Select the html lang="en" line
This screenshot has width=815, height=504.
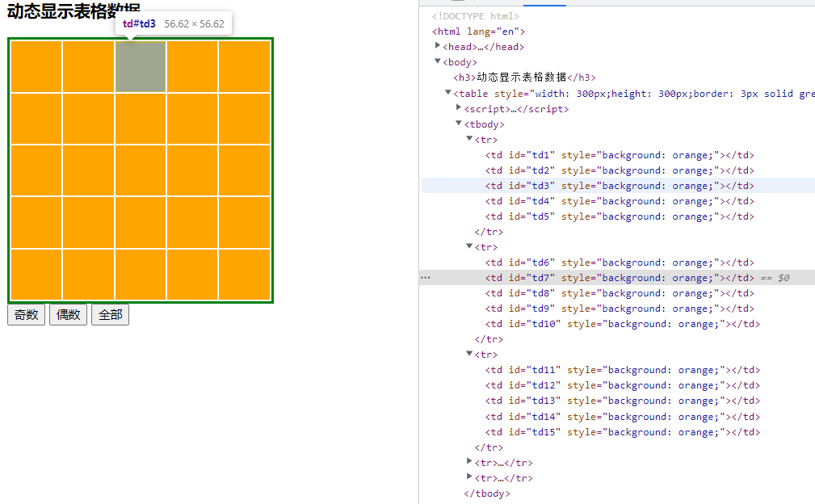coord(479,31)
